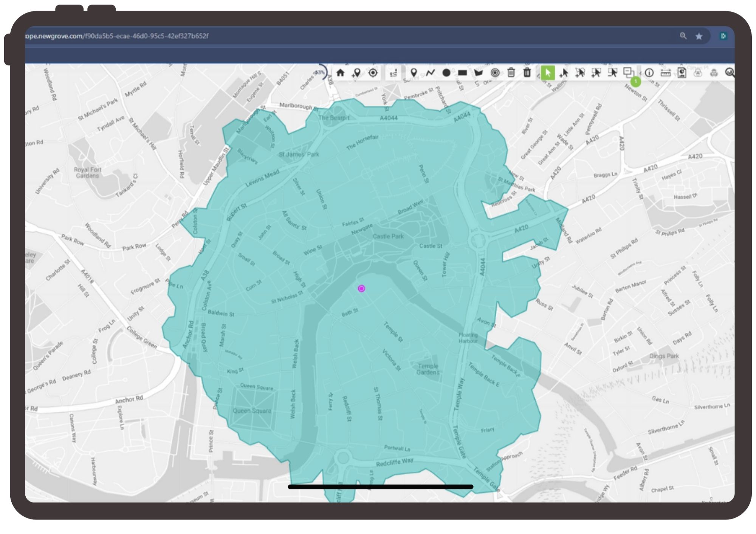Select the draw polygon tool
The height and width of the screenshot is (534, 756).
[479, 73]
